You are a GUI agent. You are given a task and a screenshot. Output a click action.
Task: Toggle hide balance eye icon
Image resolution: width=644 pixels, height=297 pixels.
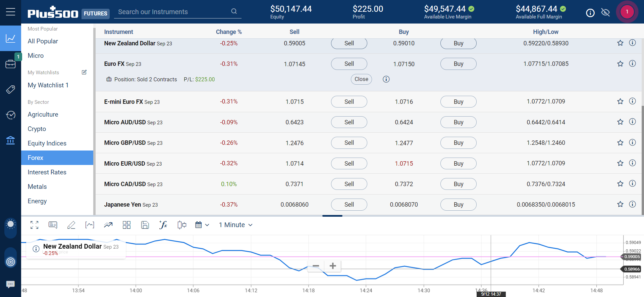click(605, 12)
